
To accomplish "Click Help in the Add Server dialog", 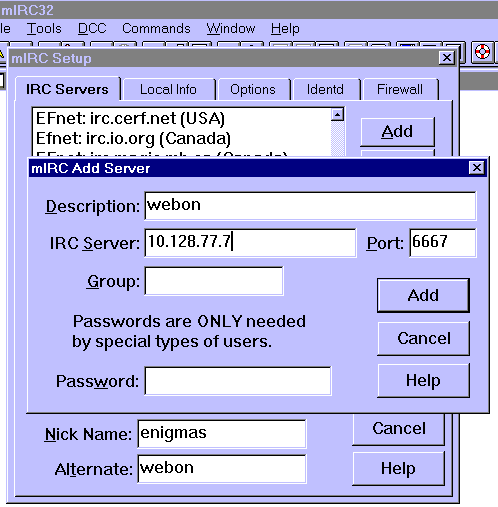I will (423, 380).
